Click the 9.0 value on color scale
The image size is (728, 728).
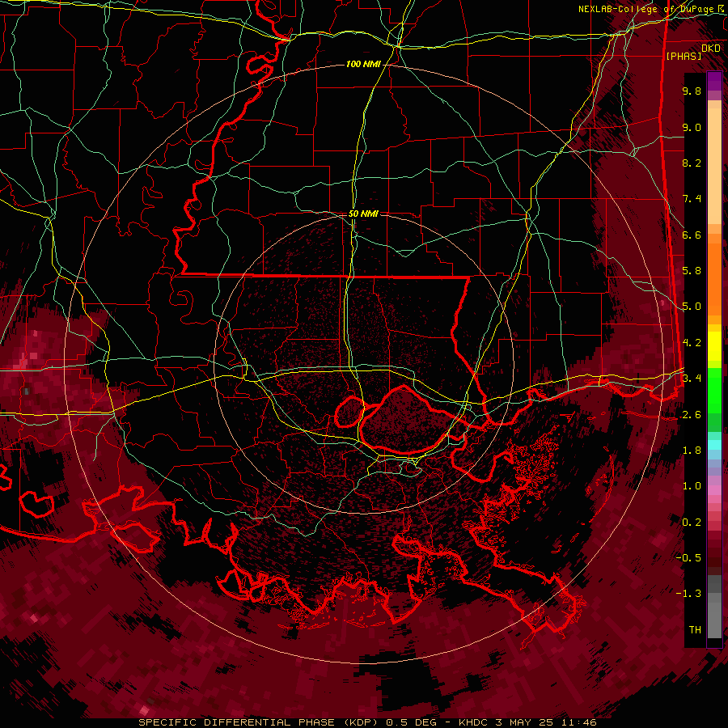click(692, 127)
